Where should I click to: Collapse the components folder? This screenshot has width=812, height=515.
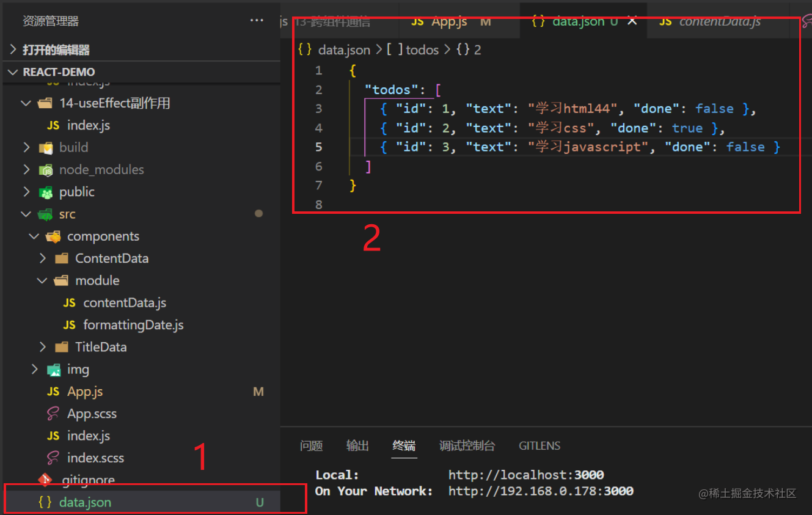tap(34, 236)
